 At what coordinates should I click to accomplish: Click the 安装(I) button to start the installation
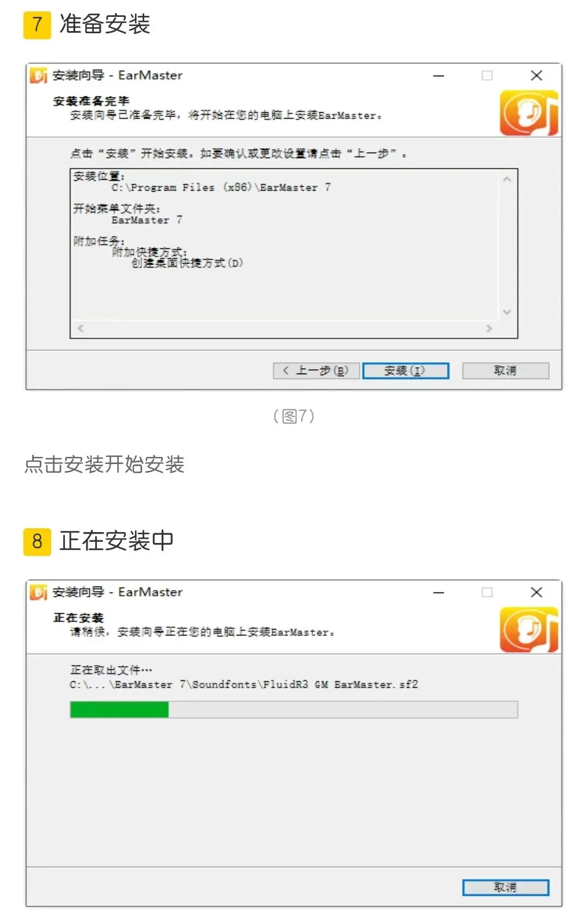[x=406, y=371]
